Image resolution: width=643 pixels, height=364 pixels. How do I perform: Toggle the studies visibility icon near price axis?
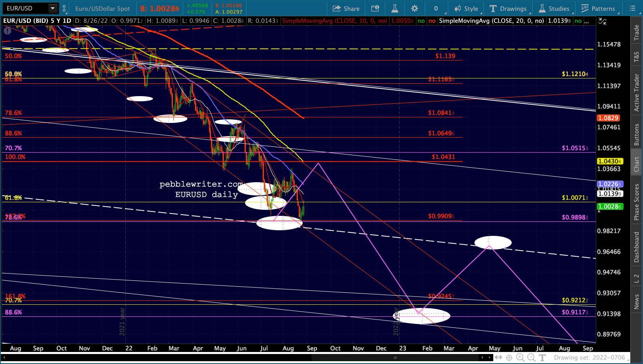[602, 21]
